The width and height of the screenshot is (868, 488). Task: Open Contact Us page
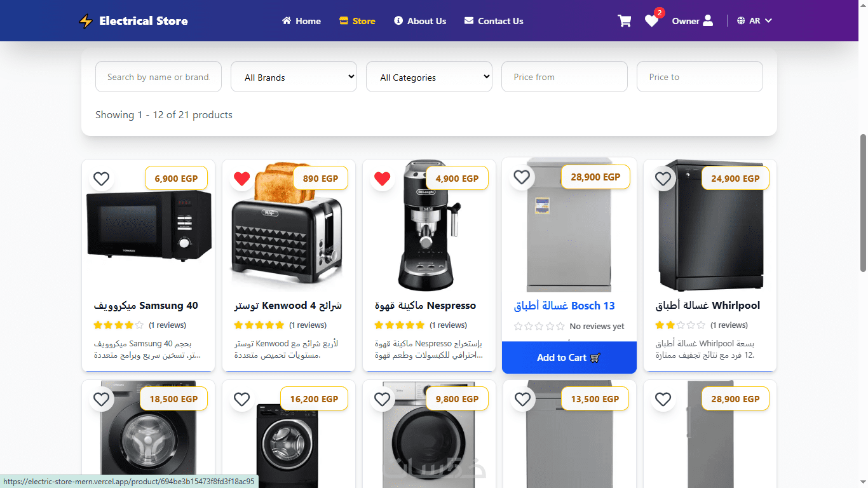494,21
